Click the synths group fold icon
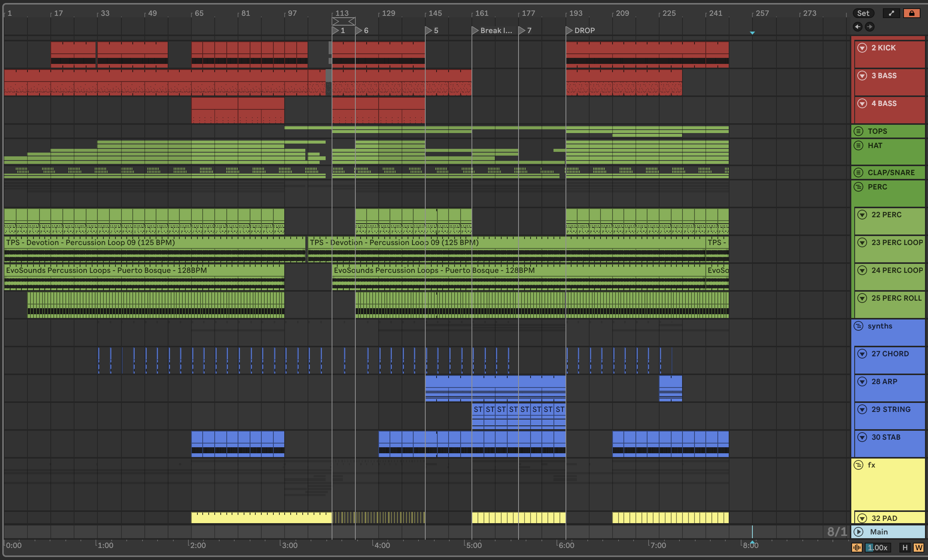 [858, 326]
